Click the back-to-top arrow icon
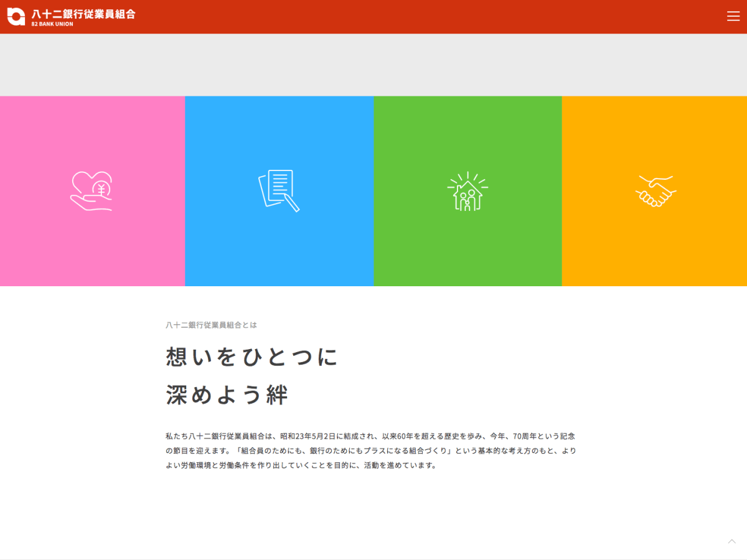The width and height of the screenshot is (747, 560). (x=732, y=541)
